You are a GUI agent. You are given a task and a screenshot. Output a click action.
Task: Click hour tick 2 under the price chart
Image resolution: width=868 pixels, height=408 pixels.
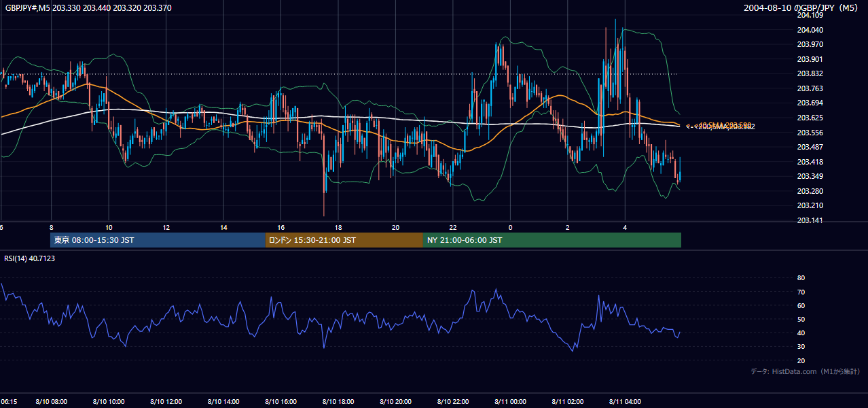(568, 227)
